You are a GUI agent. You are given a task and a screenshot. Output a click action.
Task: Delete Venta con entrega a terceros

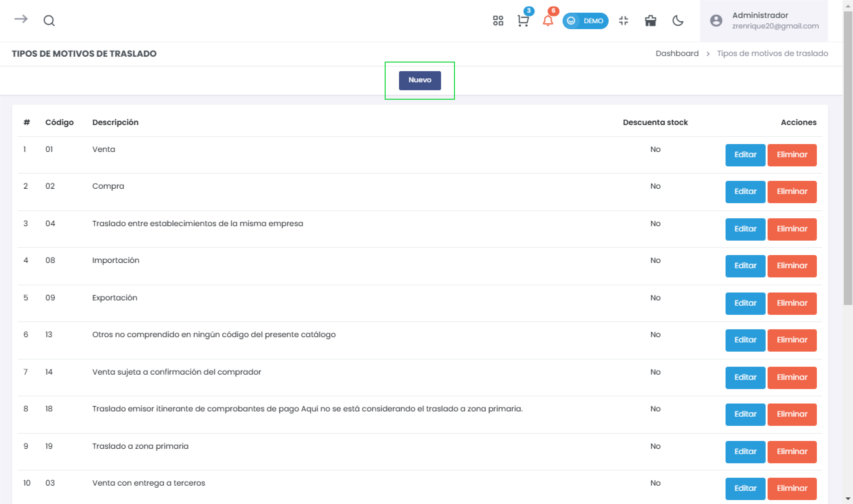coord(791,488)
